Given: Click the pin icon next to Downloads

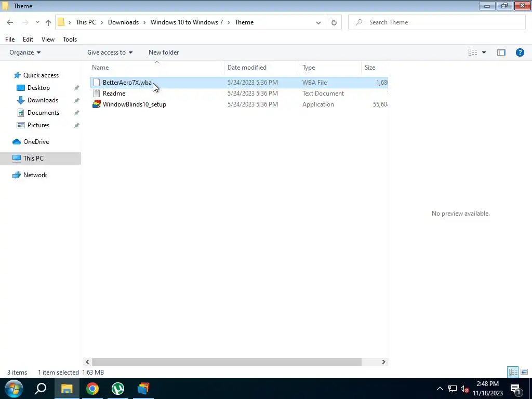Looking at the screenshot, I should click(x=77, y=100).
